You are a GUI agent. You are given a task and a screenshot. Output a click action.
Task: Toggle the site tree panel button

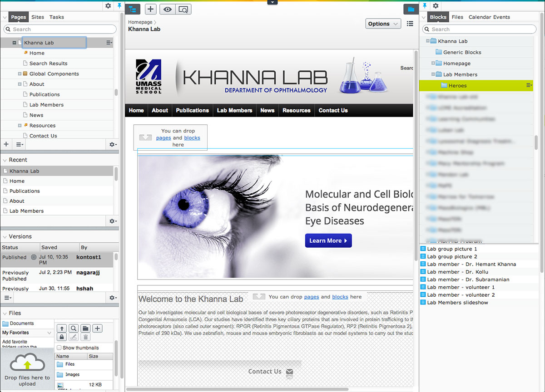click(133, 9)
